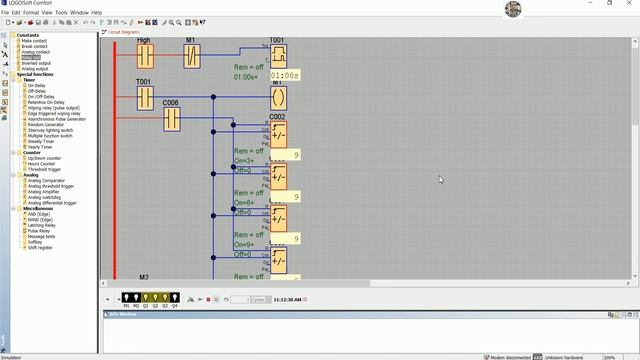This screenshot has height=360, width=640.
Task: Select Analog Comparator in the tree
Action: 46,181
